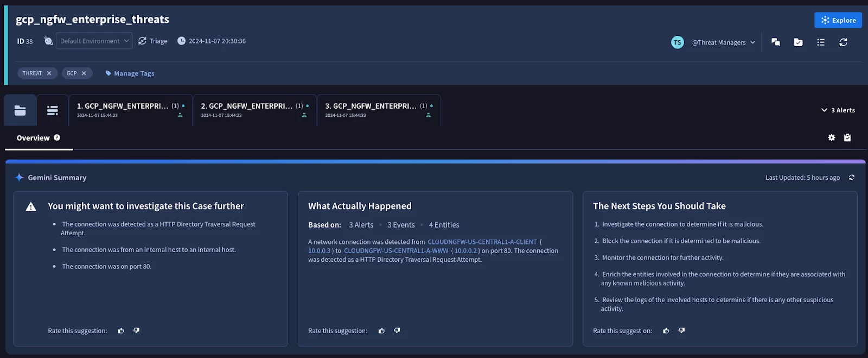Image resolution: width=868 pixels, height=358 pixels.
Task: Click the TS user avatar
Action: [x=678, y=42]
